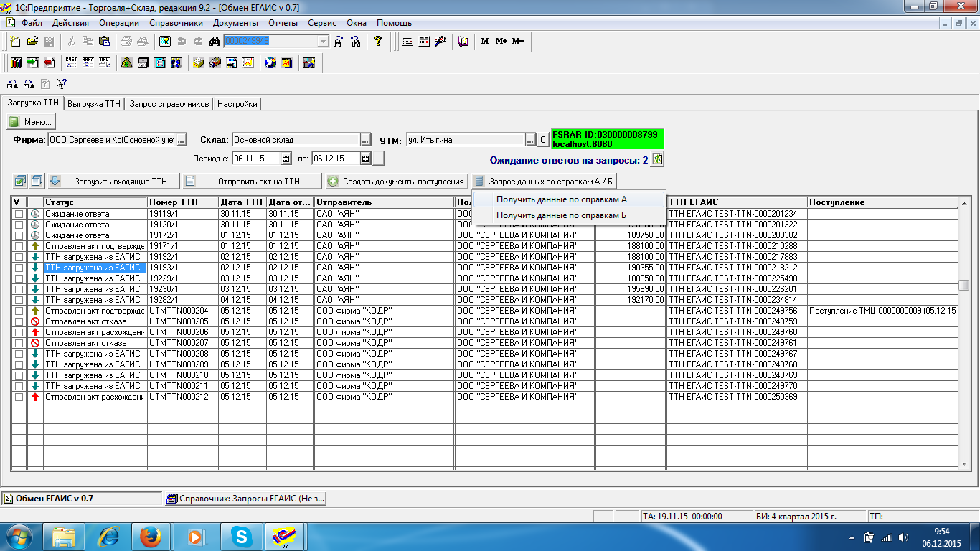Tick the checkbox for TTN 19171/1
Screen dimensions: 980x551
coord(19,246)
